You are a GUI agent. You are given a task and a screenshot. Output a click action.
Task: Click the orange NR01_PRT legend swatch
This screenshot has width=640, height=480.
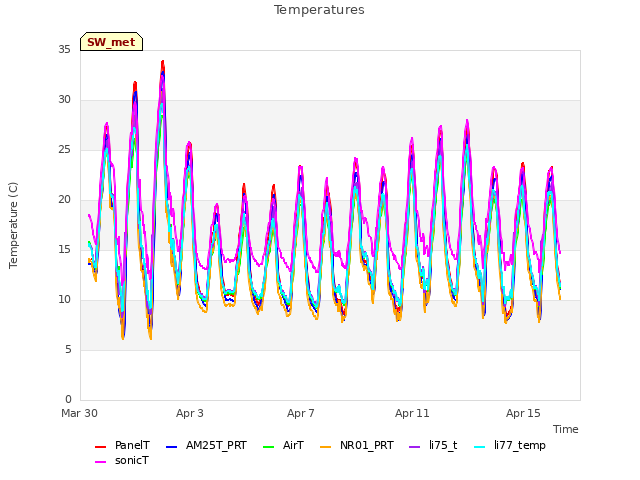click(325, 447)
